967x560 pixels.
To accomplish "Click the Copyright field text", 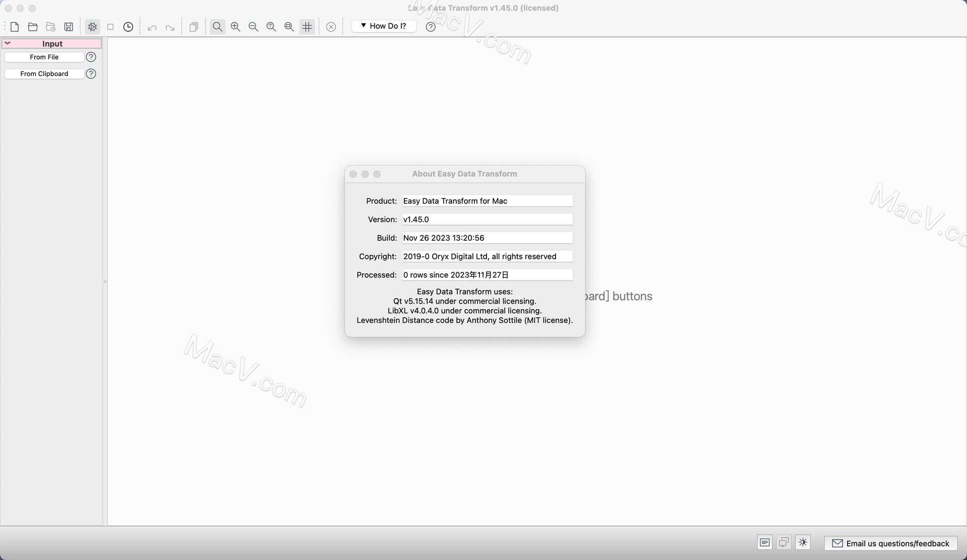I will (488, 256).
